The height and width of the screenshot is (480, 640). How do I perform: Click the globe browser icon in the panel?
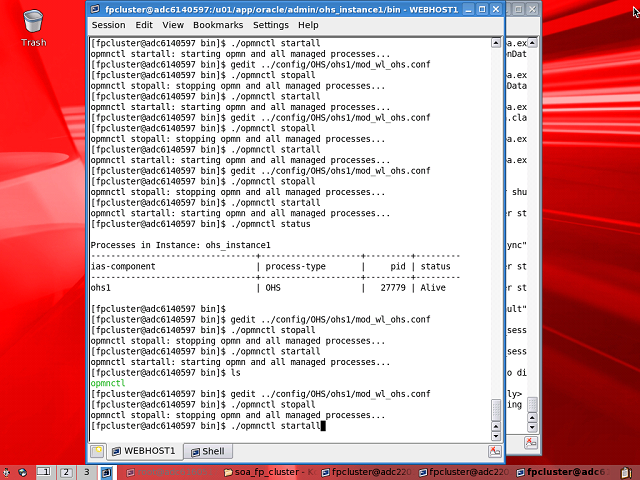(x=23, y=472)
